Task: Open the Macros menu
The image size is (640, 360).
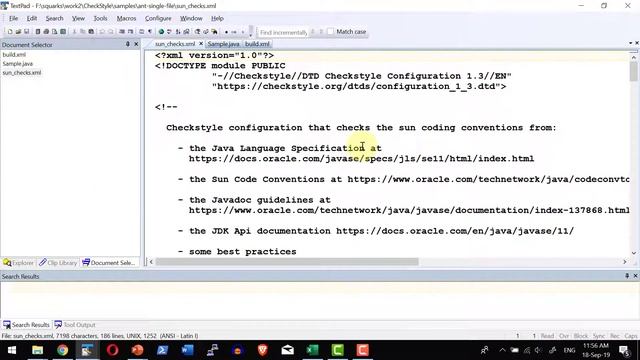Action: click(126, 18)
